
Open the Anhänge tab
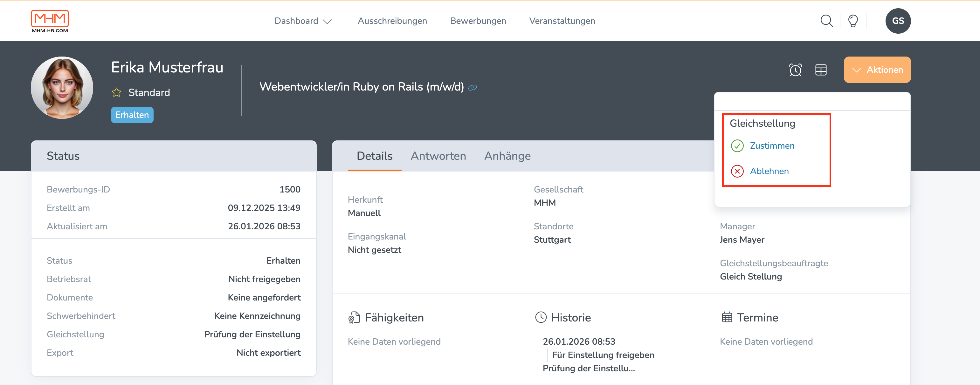(x=507, y=156)
